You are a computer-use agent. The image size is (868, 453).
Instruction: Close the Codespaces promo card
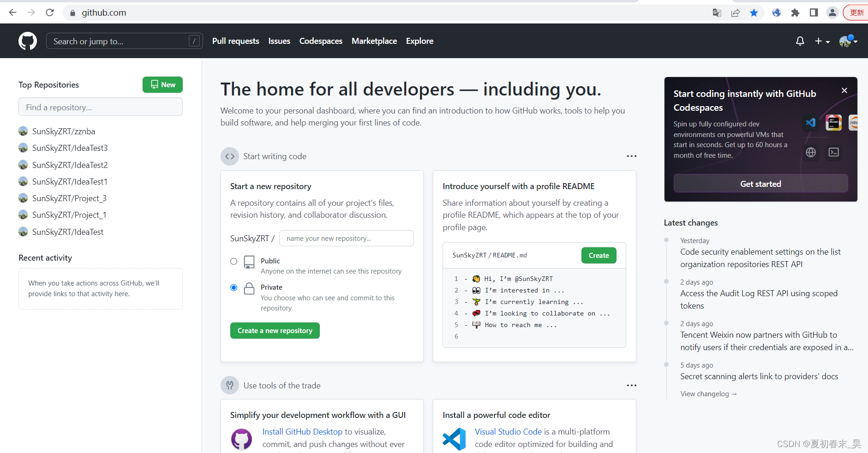click(x=844, y=90)
